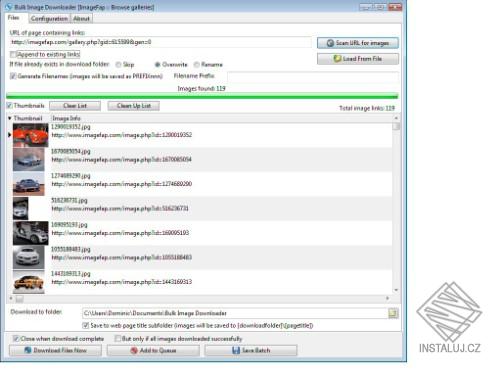Viewport: 500px width, 375px height.
Task: Click the Clear List button
Action: tap(75, 106)
